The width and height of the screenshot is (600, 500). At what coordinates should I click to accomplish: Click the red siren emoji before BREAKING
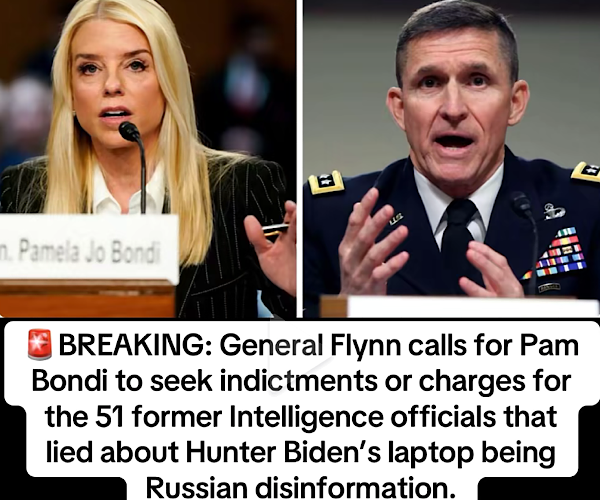(x=39, y=344)
